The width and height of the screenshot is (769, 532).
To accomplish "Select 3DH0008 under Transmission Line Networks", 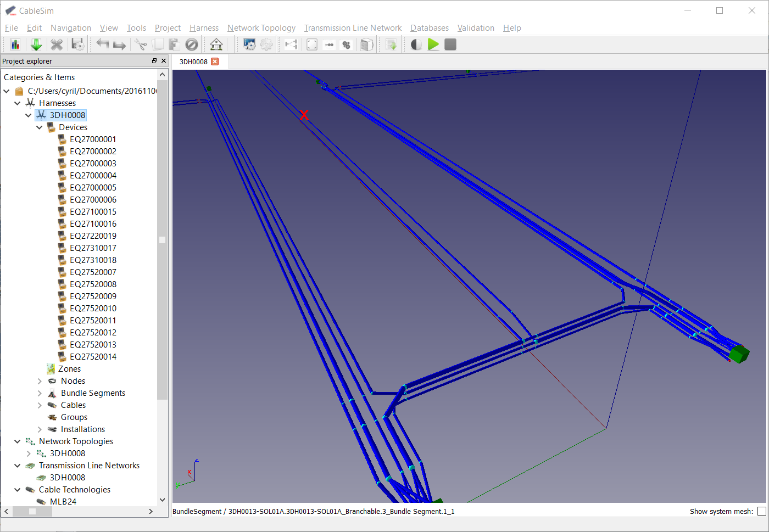I will (68, 478).
